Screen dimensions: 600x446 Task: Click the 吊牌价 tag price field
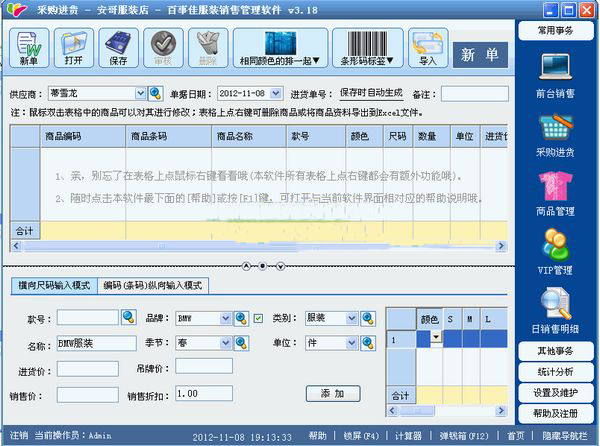pos(204,366)
